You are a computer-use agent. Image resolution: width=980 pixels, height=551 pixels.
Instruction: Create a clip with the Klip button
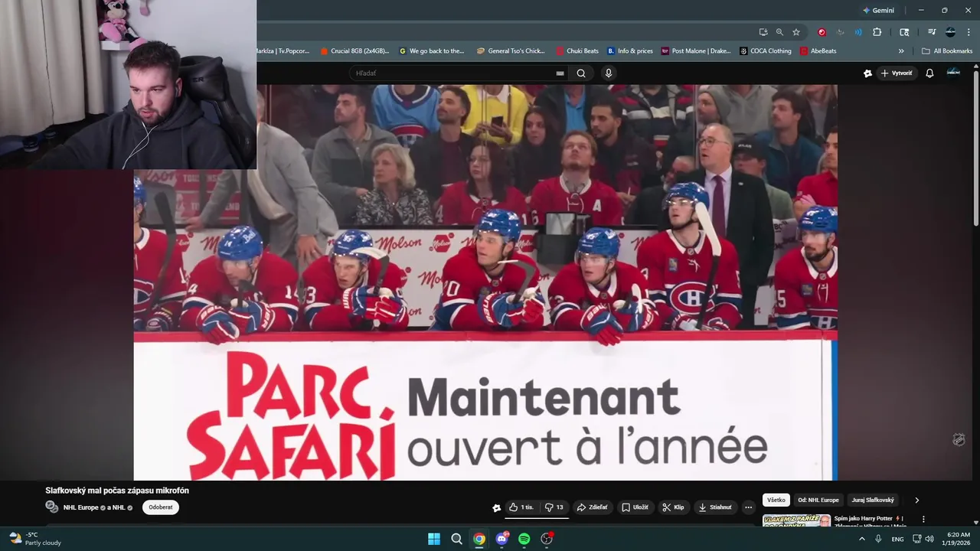(x=674, y=507)
